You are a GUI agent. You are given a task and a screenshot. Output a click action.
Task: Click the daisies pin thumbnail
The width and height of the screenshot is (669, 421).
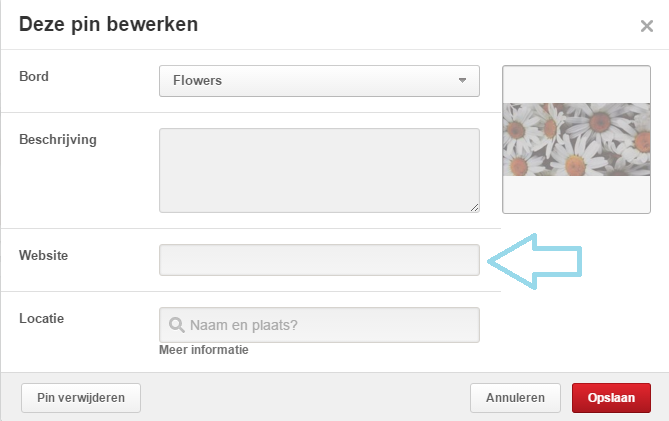575,140
